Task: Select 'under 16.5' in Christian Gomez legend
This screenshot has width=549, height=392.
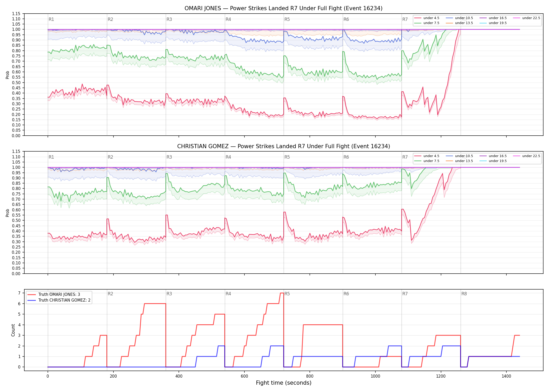Action: coord(493,156)
